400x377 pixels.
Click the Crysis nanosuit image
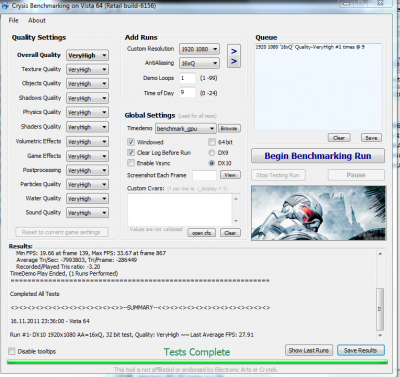[x=318, y=213]
